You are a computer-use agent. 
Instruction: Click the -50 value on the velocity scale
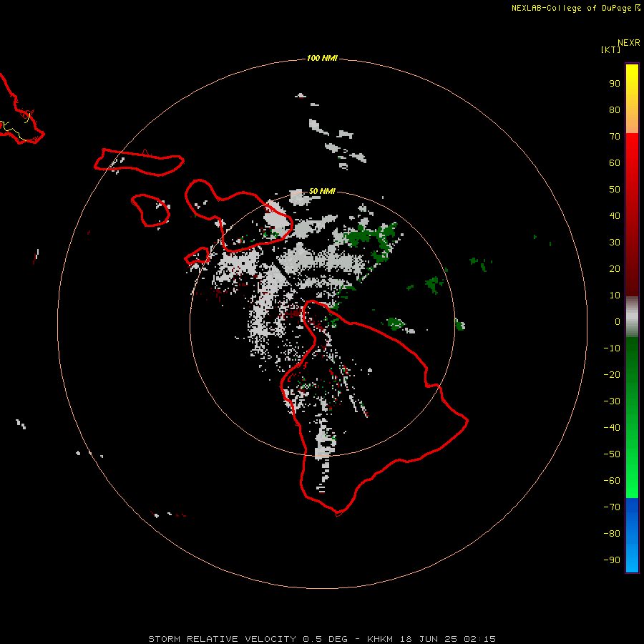tap(612, 454)
